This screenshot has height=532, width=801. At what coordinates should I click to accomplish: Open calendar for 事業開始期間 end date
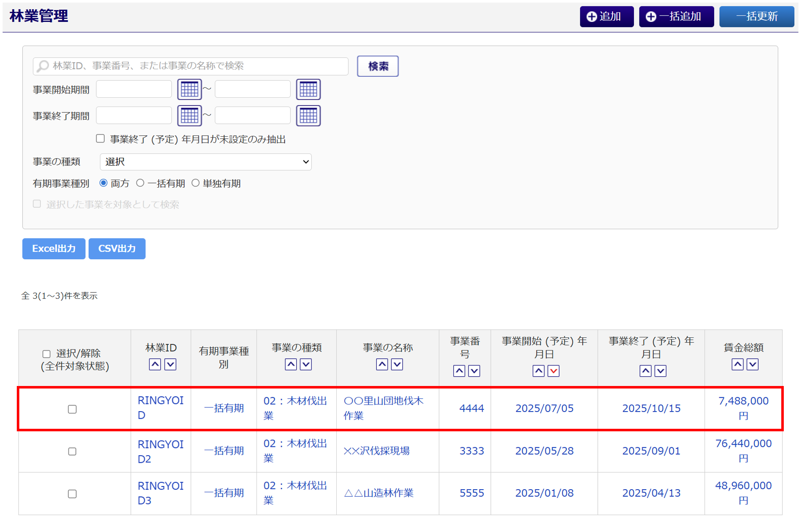pyautogui.click(x=308, y=89)
